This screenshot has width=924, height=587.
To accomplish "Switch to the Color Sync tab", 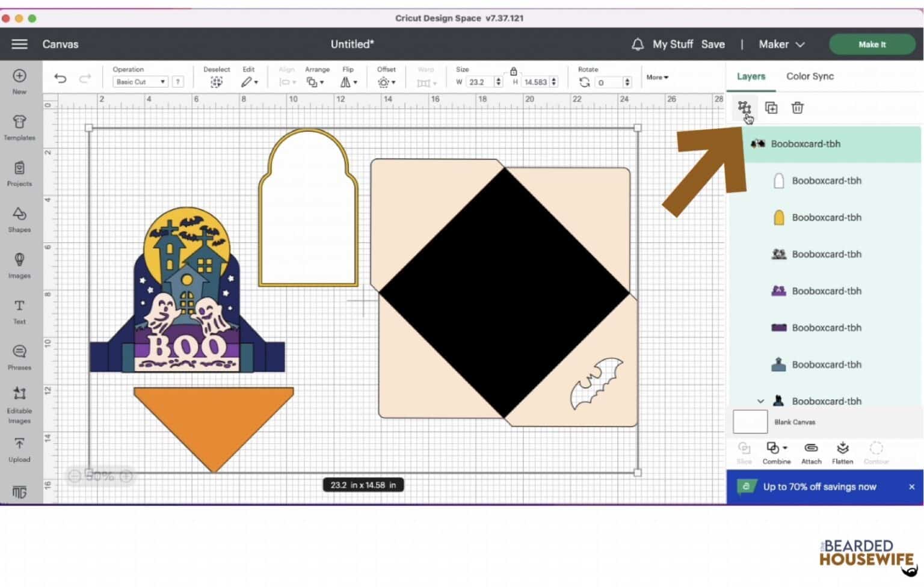I will pos(810,76).
